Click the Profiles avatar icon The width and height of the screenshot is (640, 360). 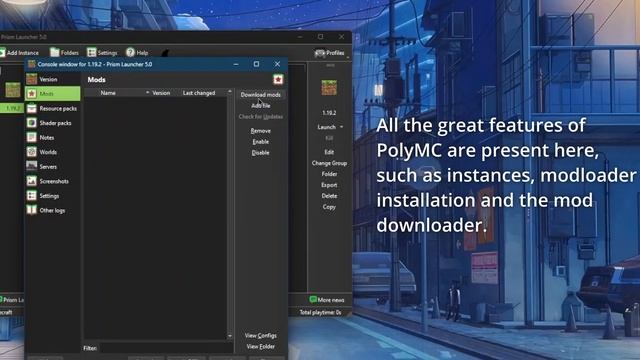tap(320, 53)
